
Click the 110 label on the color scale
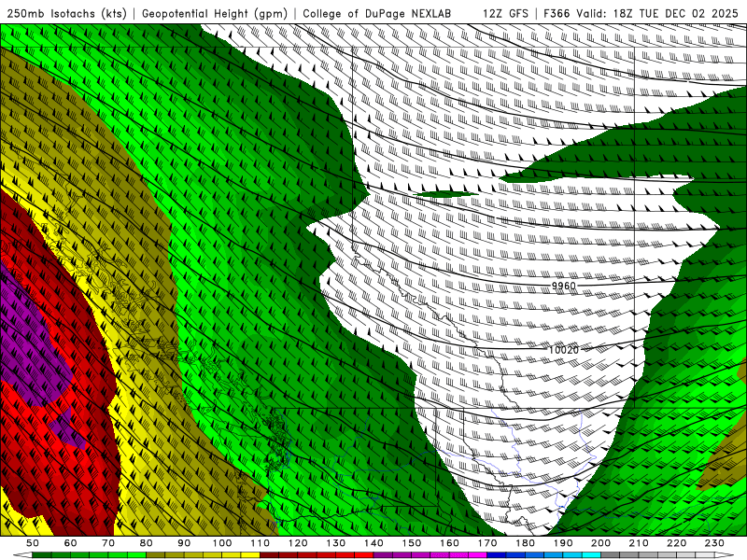click(261, 543)
